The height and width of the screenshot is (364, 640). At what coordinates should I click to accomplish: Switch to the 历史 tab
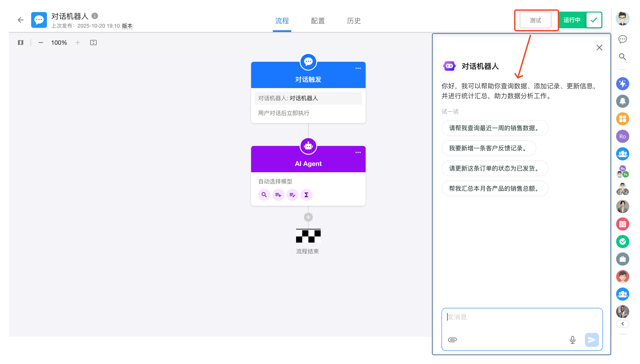click(x=354, y=21)
